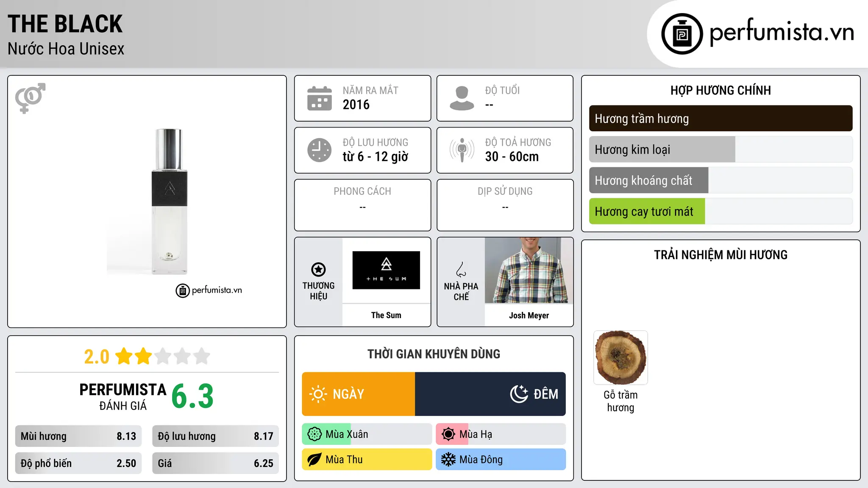
Task: Click the Trải Nghiệm Mùi Hương heading
Action: coord(721,255)
